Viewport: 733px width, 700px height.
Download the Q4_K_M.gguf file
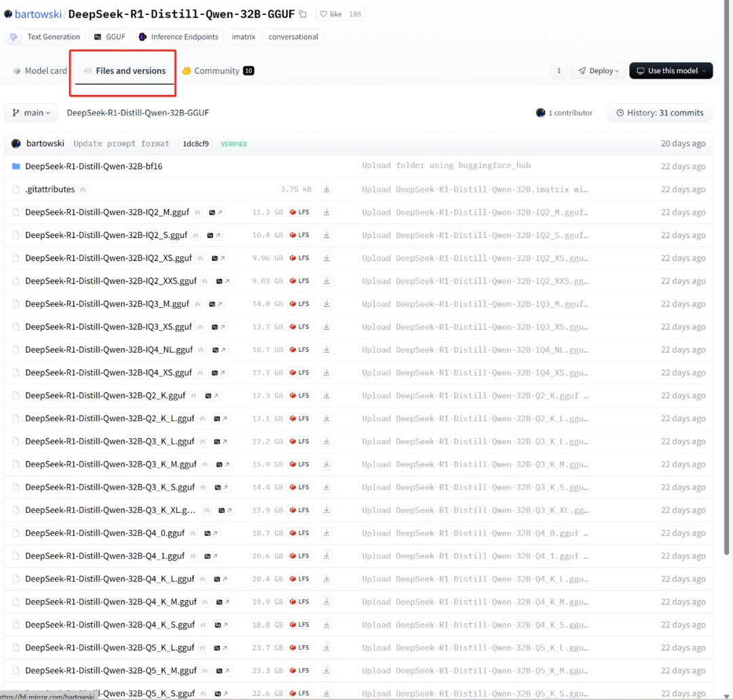point(326,602)
